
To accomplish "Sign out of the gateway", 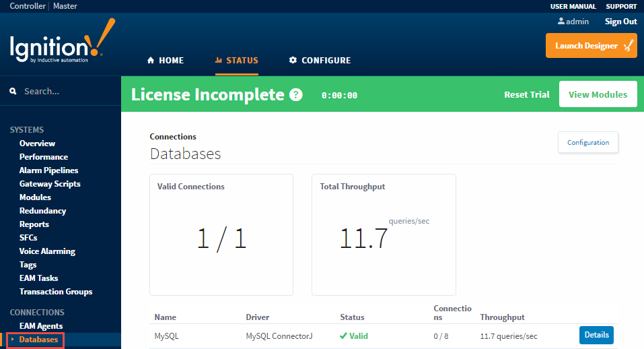I will coord(620,22).
